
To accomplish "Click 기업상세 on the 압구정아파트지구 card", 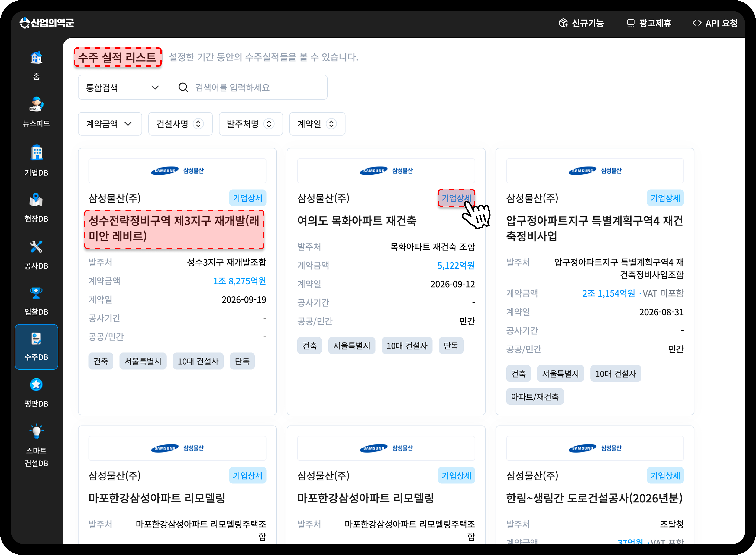I will [665, 198].
